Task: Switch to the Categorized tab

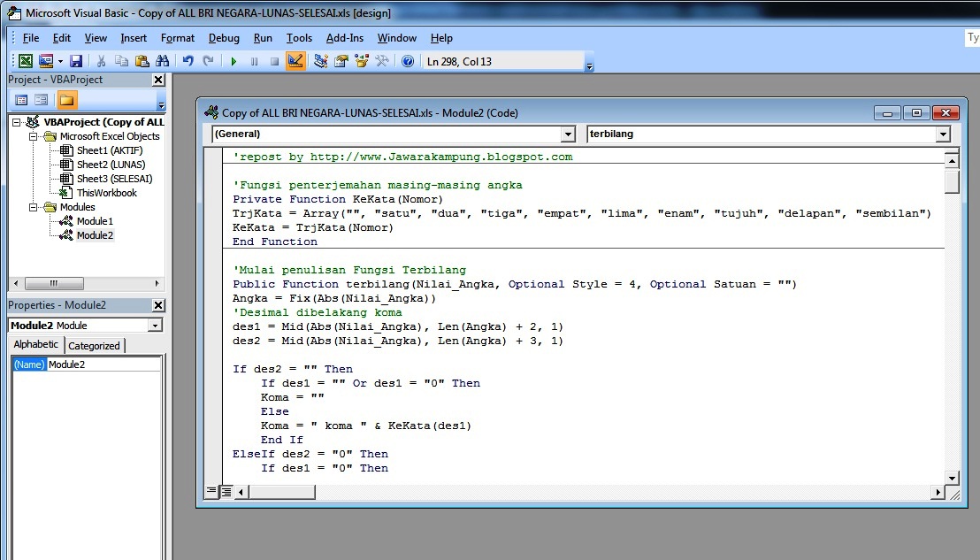Action: coord(94,346)
